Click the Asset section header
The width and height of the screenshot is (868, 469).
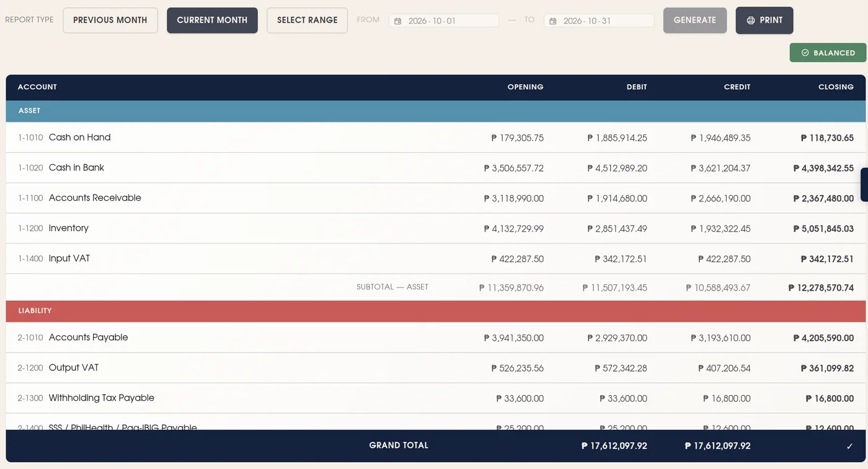436,111
